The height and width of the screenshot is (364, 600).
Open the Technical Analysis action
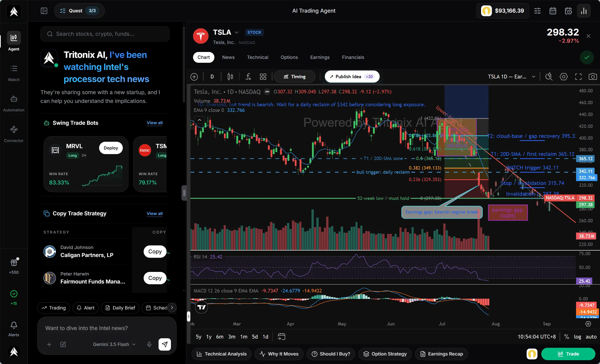[221, 354]
